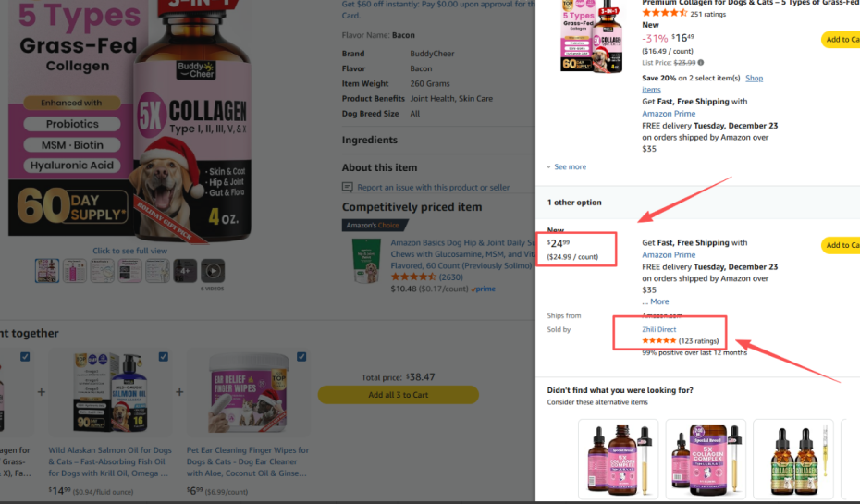Viewport: 860px width, 504px height.
Task: Play the product video thumbnail
Action: 213,271
